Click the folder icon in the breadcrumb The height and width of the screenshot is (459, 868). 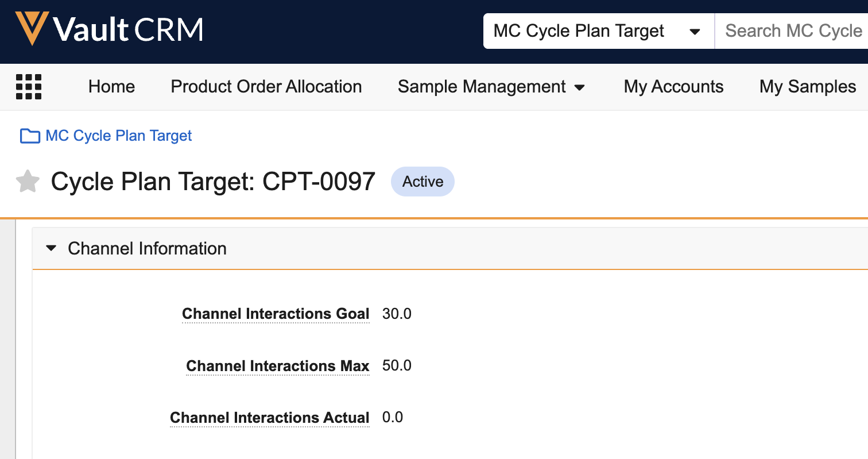[x=30, y=136]
